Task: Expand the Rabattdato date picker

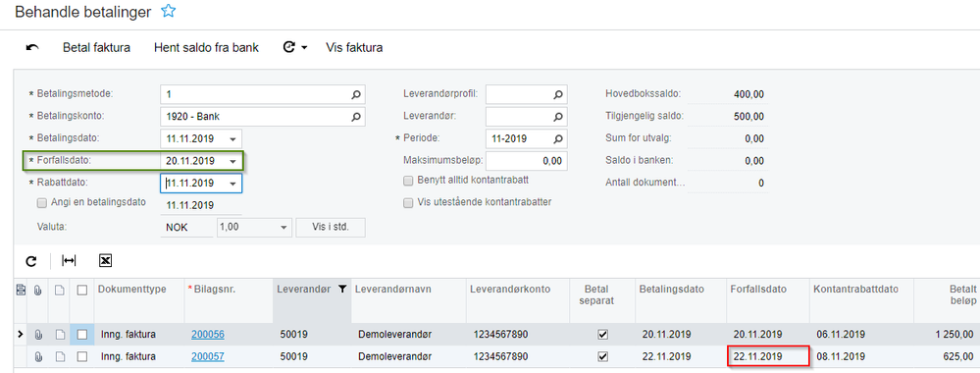Action: tap(232, 184)
